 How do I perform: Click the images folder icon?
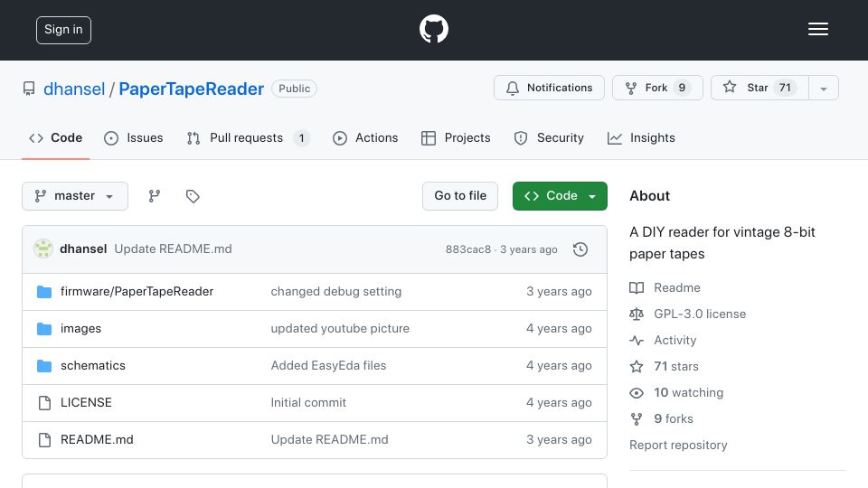[44, 329]
